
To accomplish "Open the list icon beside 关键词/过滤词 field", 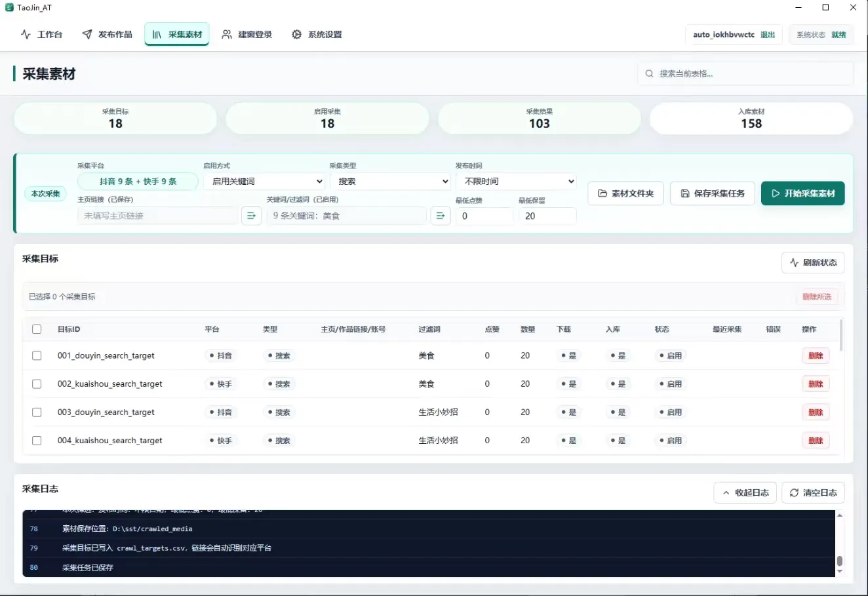I will [x=441, y=216].
